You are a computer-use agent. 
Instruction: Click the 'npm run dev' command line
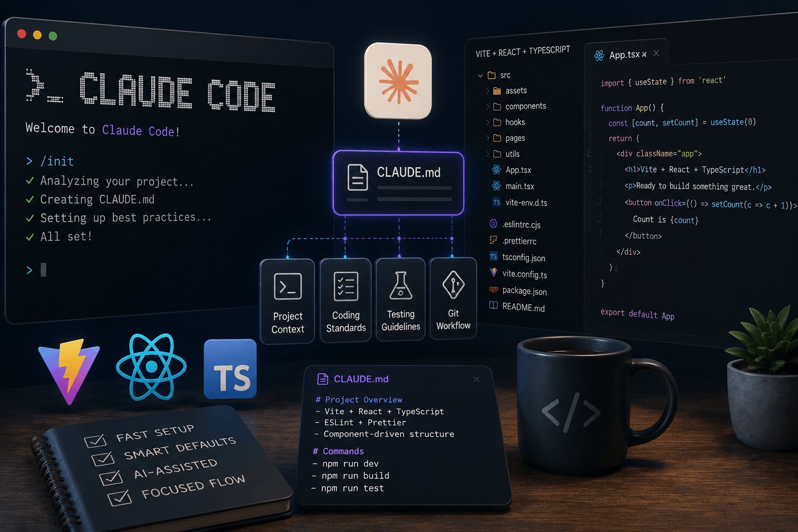[x=345, y=463]
